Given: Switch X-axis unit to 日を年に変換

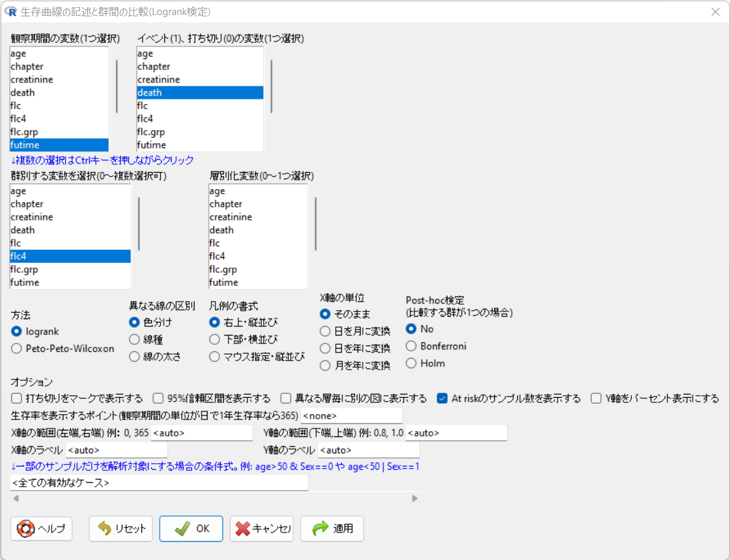Looking at the screenshot, I should pos(324,347).
